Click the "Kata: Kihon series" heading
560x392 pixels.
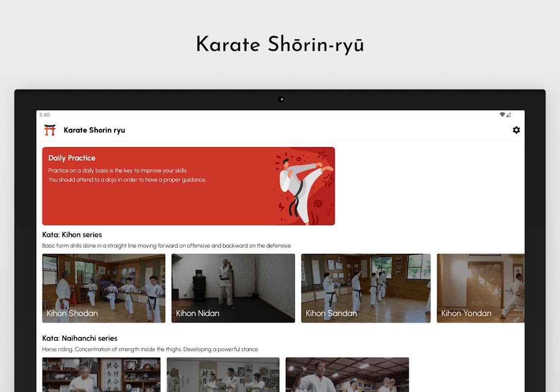click(x=72, y=235)
